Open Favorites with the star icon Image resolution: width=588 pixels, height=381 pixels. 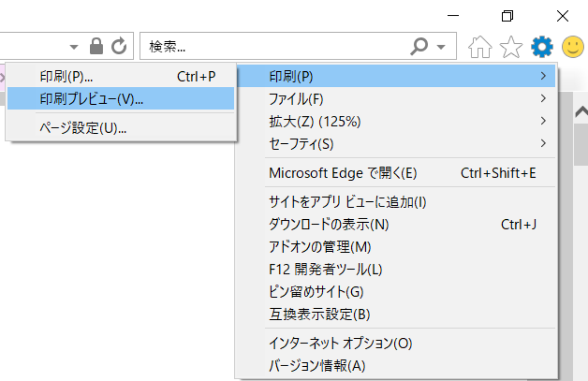point(511,47)
